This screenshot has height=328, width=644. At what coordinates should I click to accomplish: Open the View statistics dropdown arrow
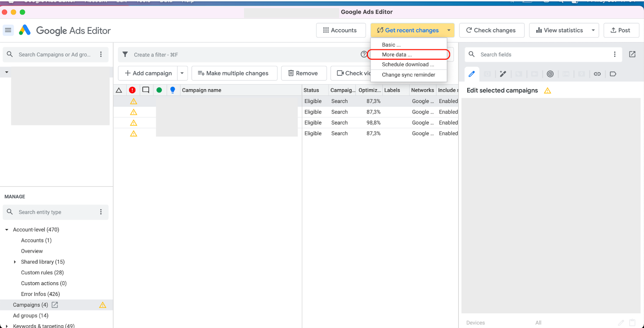593,30
